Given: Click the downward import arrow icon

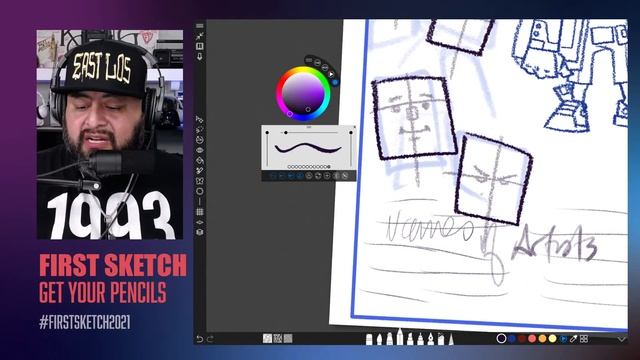Looking at the screenshot, I should (200, 57).
